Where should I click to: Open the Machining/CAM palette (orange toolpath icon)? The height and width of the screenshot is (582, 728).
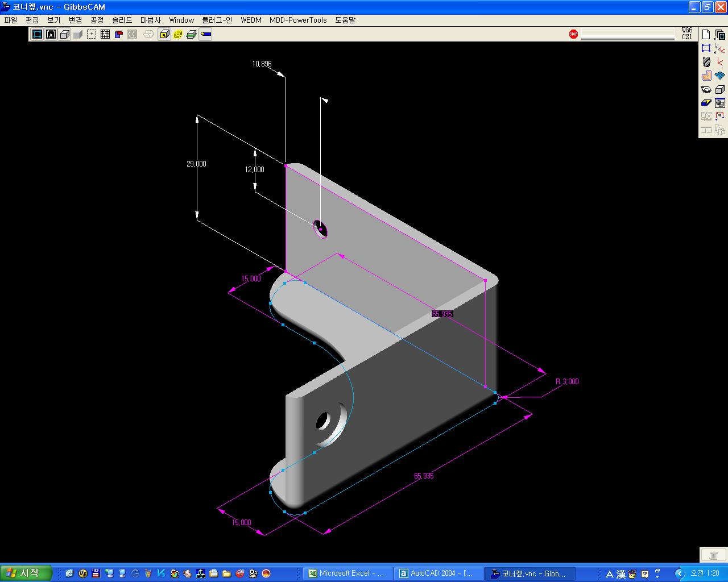click(706, 76)
